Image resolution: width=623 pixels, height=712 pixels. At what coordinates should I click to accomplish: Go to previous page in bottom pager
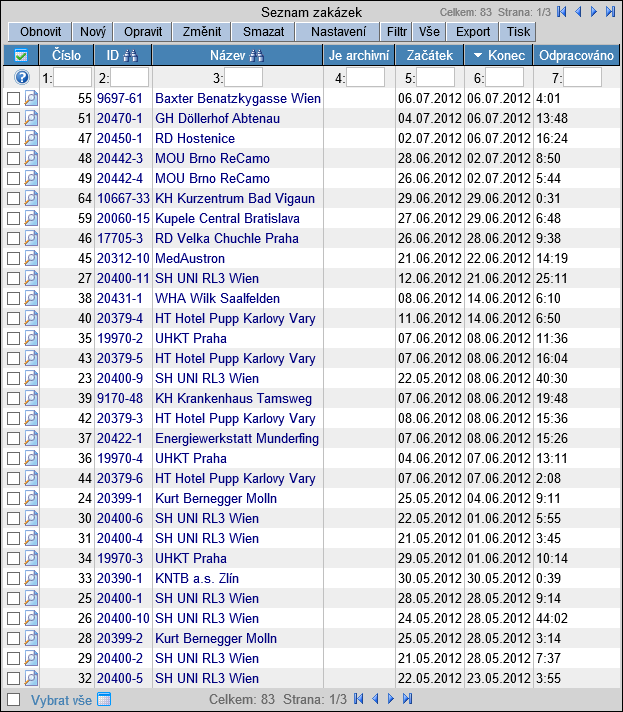(375, 699)
